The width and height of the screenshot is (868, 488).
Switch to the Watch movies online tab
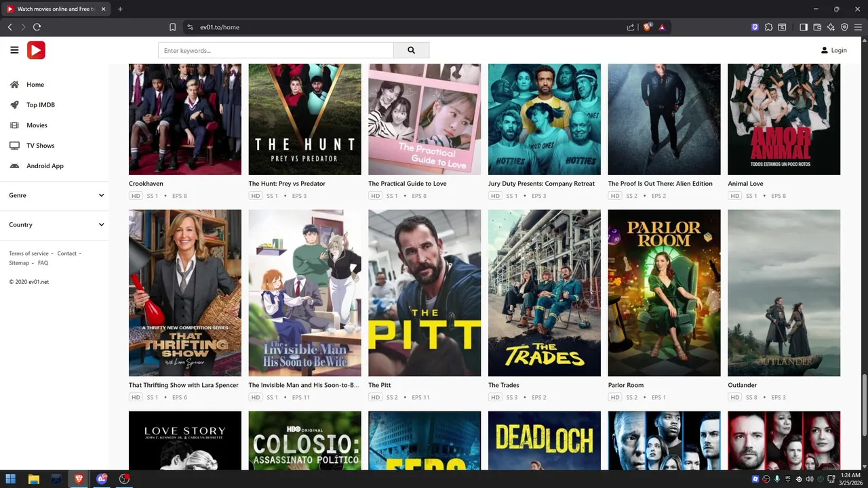[x=56, y=9]
